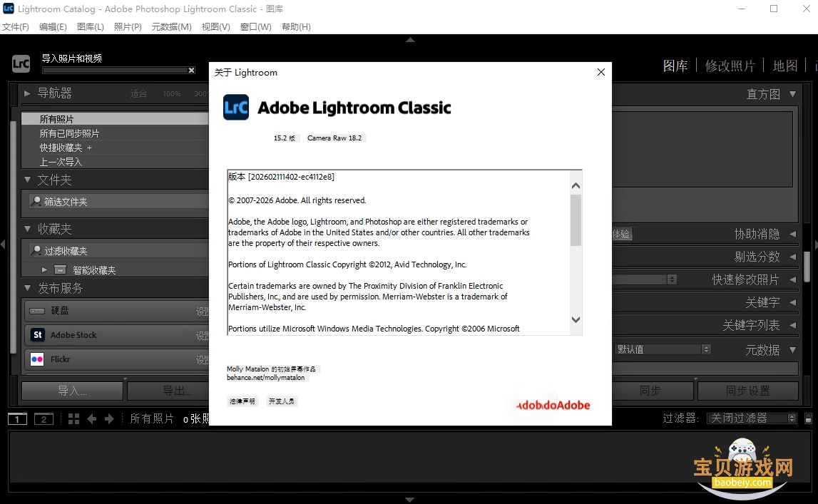Collapse the Metadata panel
The image size is (818, 504).
point(792,350)
